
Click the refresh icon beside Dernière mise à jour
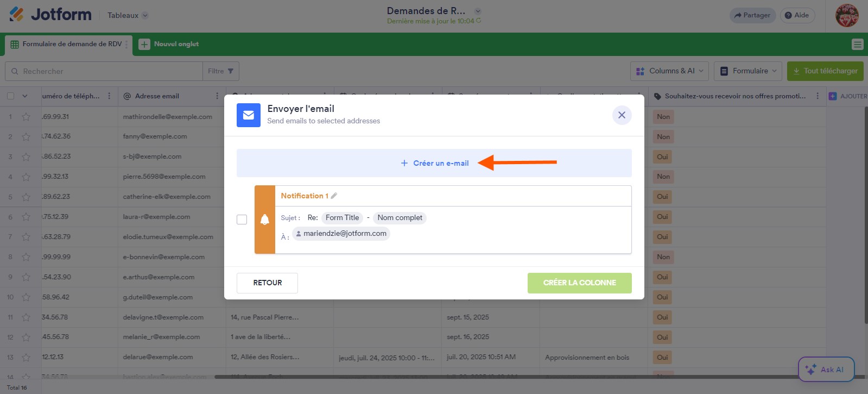click(479, 21)
